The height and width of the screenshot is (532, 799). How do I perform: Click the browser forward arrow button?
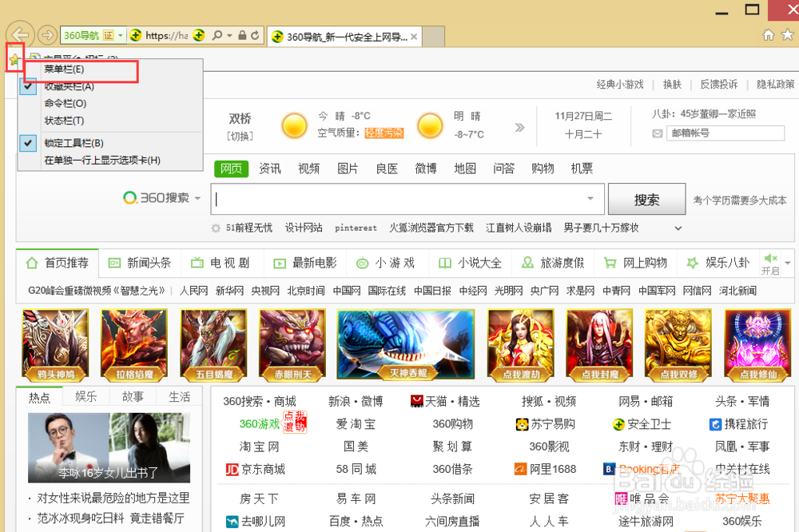pos(47,35)
